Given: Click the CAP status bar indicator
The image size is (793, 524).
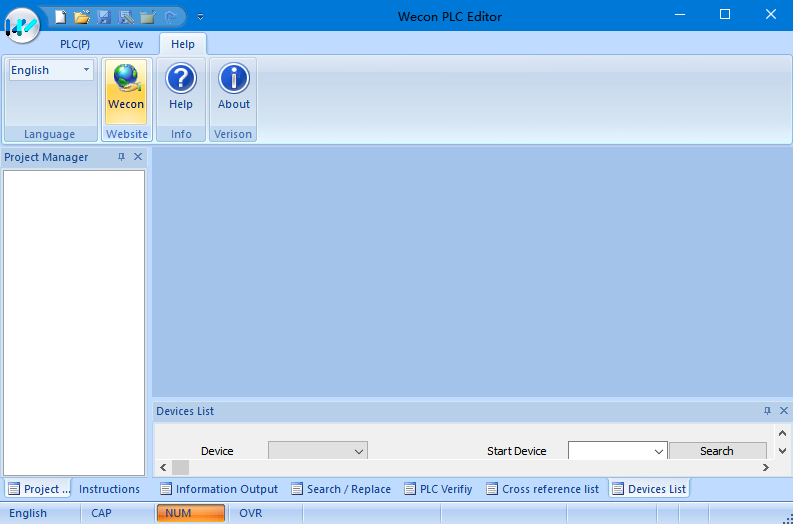Looking at the screenshot, I should pos(101,513).
